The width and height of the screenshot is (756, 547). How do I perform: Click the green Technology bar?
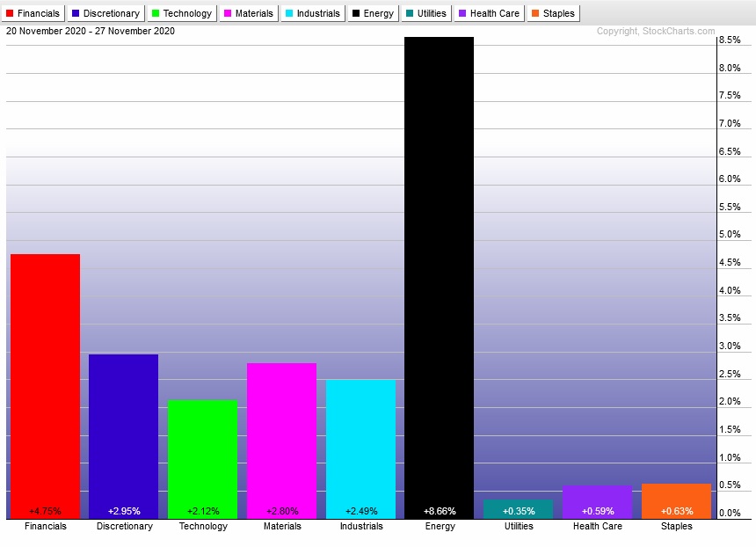(202, 459)
